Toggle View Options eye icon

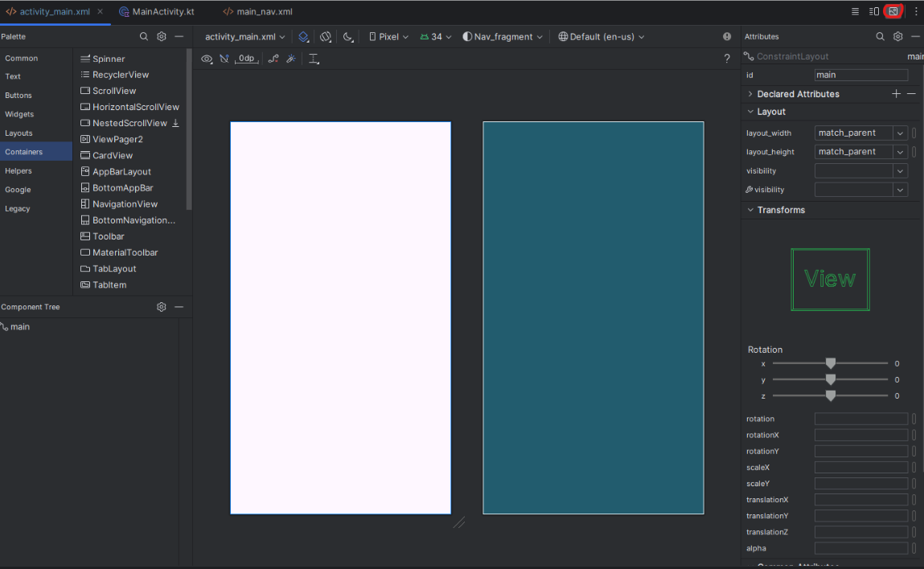(206, 59)
